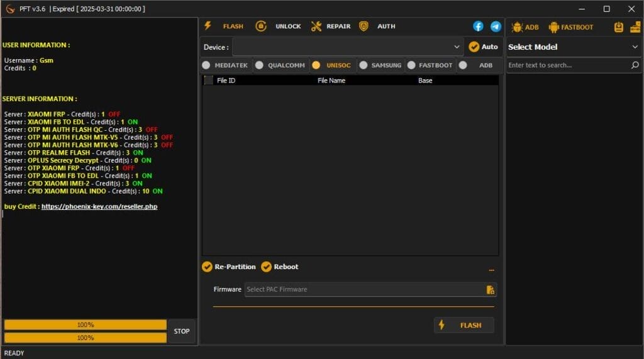Click the 'OTP REALME FLASH' server line
Viewport: 644px width, 359px height.
pyautogui.click(x=74, y=153)
